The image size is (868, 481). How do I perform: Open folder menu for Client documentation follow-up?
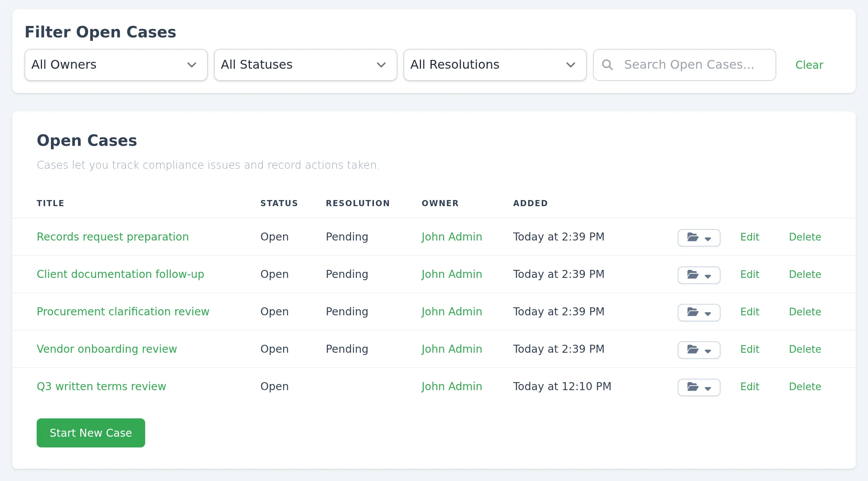coord(699,275)
